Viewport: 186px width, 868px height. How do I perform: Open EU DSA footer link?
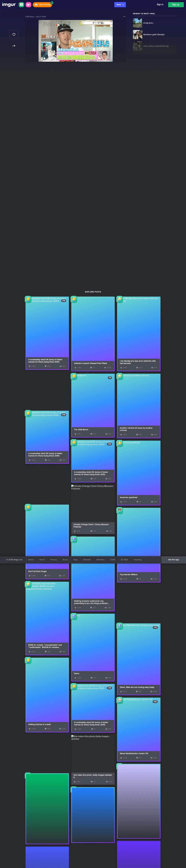coord(124,560)
